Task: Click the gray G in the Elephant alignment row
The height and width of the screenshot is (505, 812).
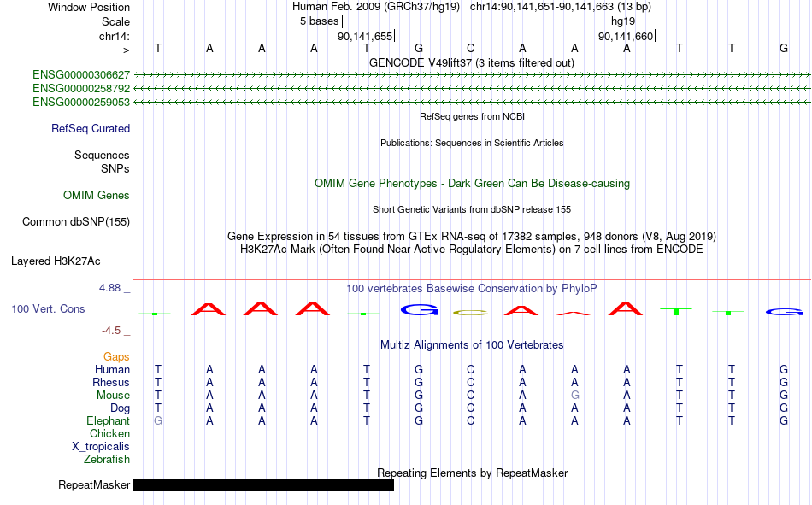Action: tap(158, 420)
